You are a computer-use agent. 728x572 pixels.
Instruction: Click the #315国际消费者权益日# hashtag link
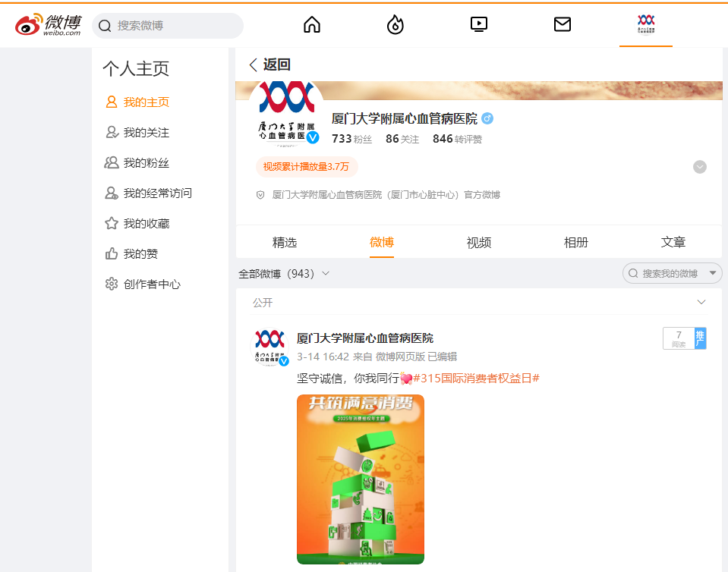click(x=476, y=377)
